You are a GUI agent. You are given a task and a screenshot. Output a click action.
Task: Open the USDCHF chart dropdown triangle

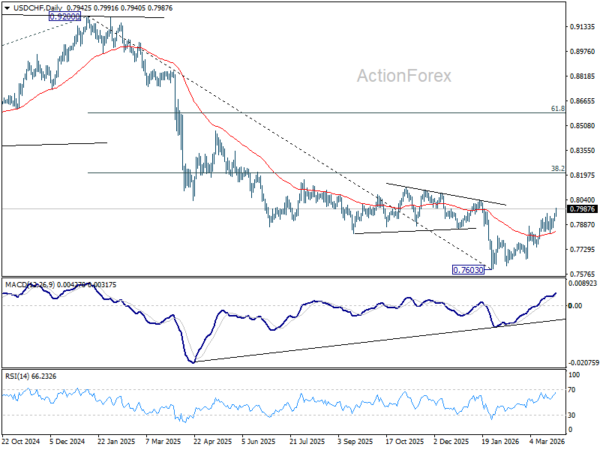point(7,8)
